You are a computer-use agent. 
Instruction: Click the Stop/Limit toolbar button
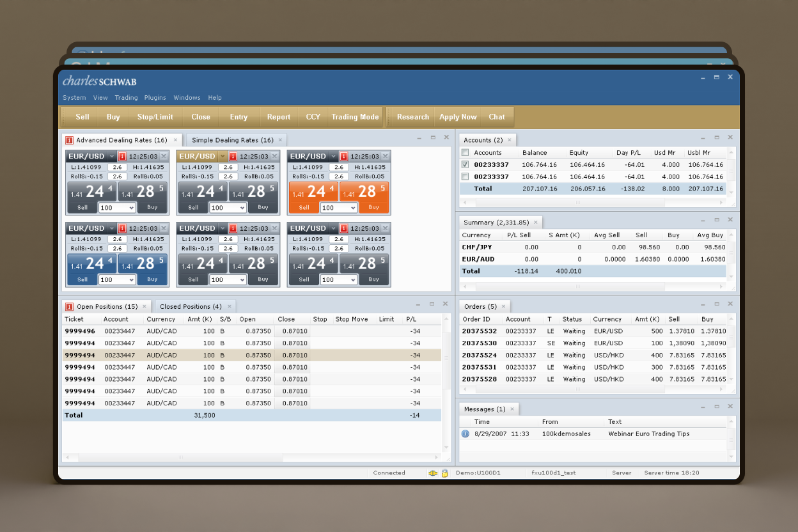[155, 117]
